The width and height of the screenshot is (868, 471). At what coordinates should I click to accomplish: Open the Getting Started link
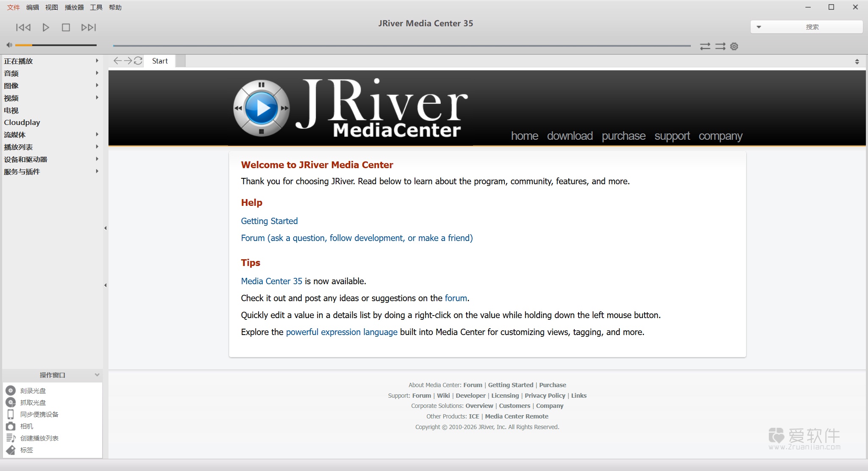click(x=269, y=221)
